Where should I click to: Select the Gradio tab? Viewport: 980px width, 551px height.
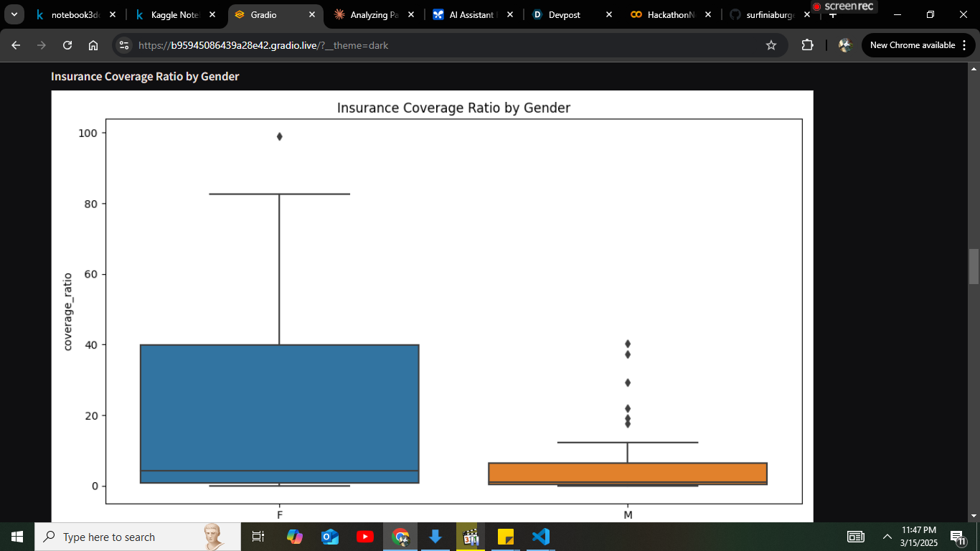tap(275, 14)
